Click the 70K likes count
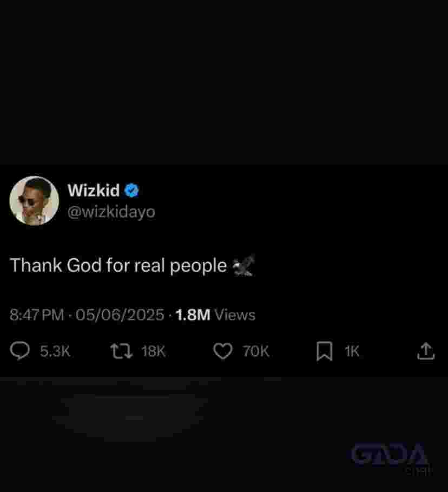Image resolution: width=448 pixels, height=492 pixels. coord(256,351)
